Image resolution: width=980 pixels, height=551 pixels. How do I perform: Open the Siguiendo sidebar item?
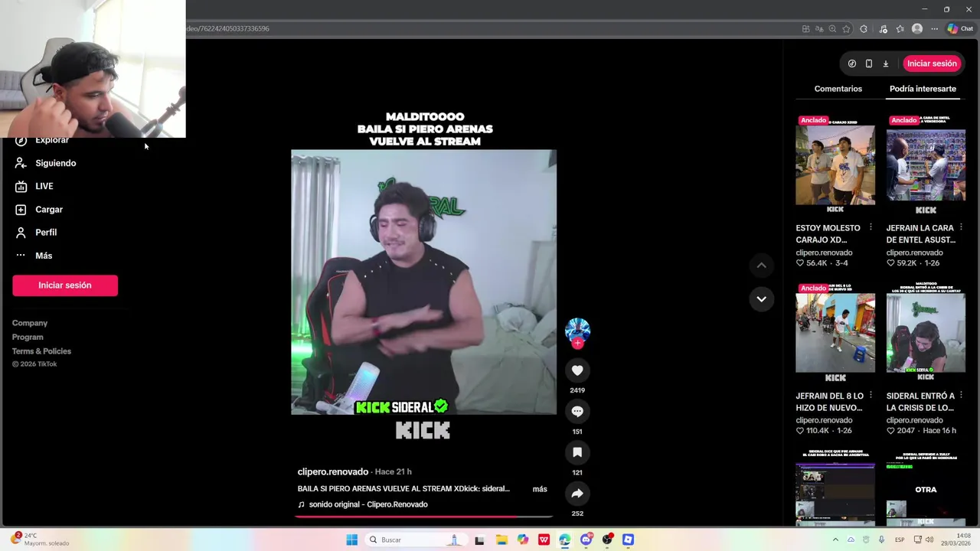(x=46, y=163)
